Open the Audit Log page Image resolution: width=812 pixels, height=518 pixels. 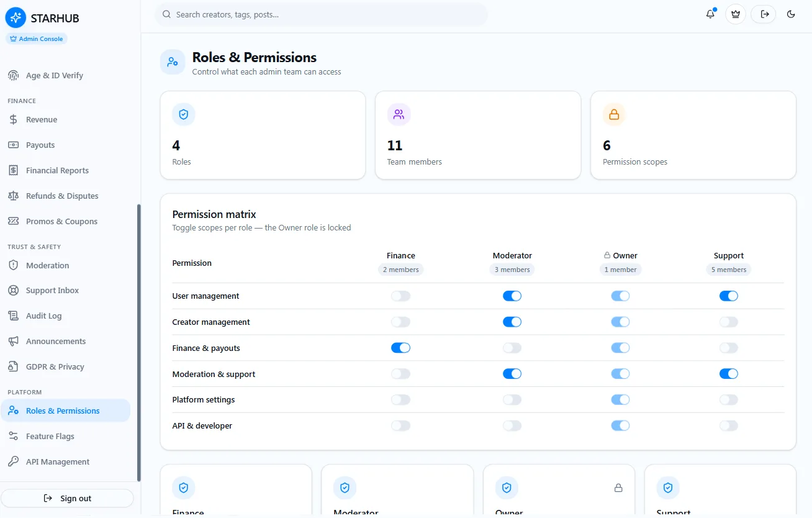point(65,316)
